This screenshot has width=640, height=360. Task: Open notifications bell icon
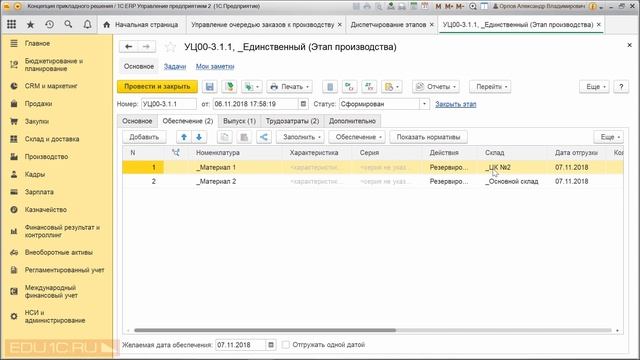pyautogui.click(x=87, y=24)
